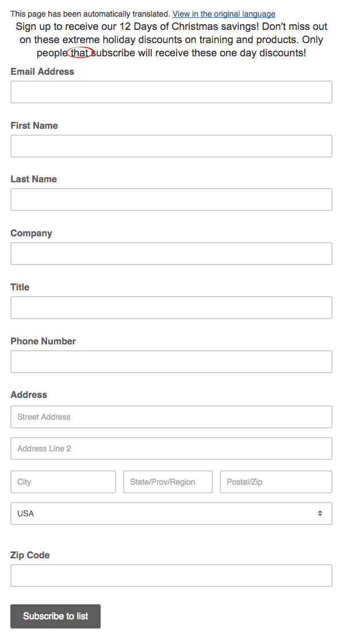The width and height of the screenshot is (344, 644).
Task: Click the "Email Address" label
Action: coord(42,71)
